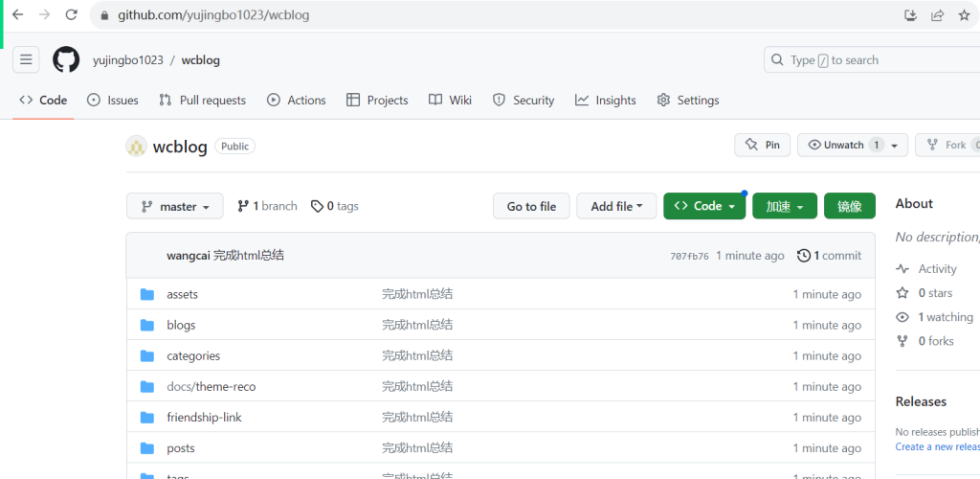This screenshot has height=479, width=980.
Task: Click the docs/theme-reco folder icon
Action: click(x=147, y=386)
